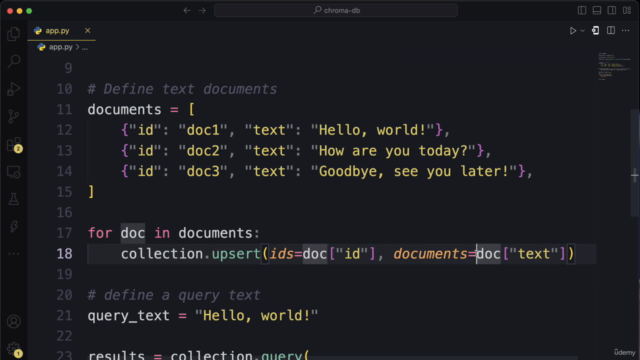Click the breadcrumb ellipsis symbol
Image resolution: width=640 pixels, height=360 pixels.
(x=84, y=48)
